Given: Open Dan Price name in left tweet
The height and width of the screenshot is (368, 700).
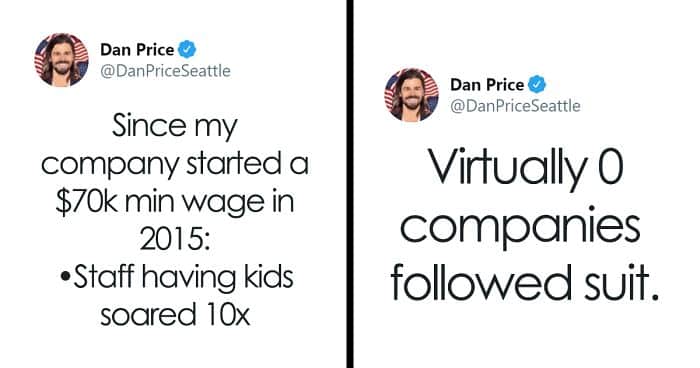Looking at the screenshot, I should [137, 49].
